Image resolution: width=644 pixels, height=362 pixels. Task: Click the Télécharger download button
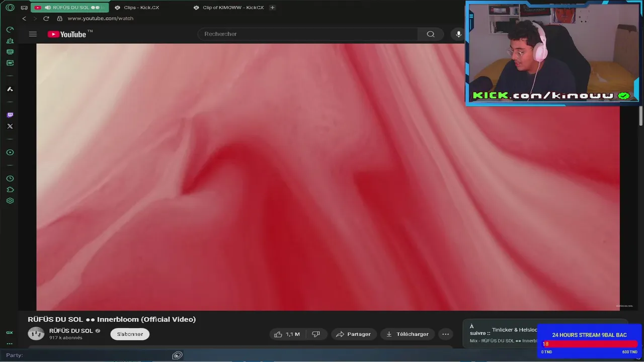[408, 334]
